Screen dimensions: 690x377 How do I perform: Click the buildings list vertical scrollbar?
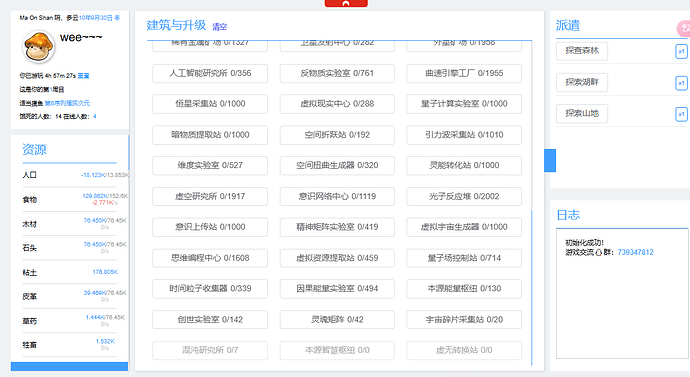pyautogui.click(x=532, y=287)
